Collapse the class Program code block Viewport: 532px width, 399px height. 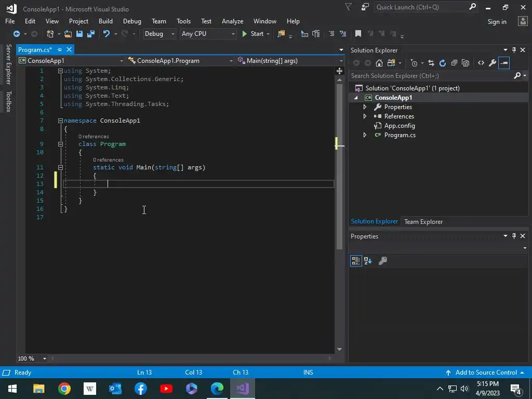60,144
